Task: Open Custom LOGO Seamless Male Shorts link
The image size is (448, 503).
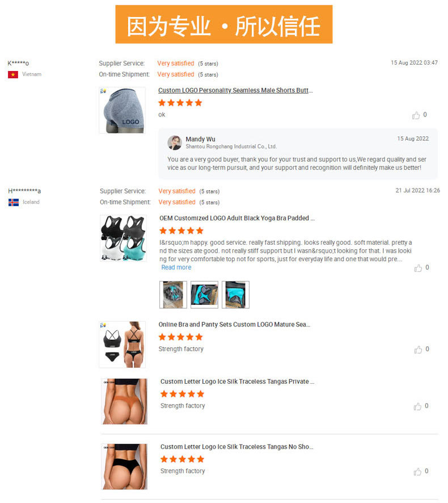Action: 235,90
